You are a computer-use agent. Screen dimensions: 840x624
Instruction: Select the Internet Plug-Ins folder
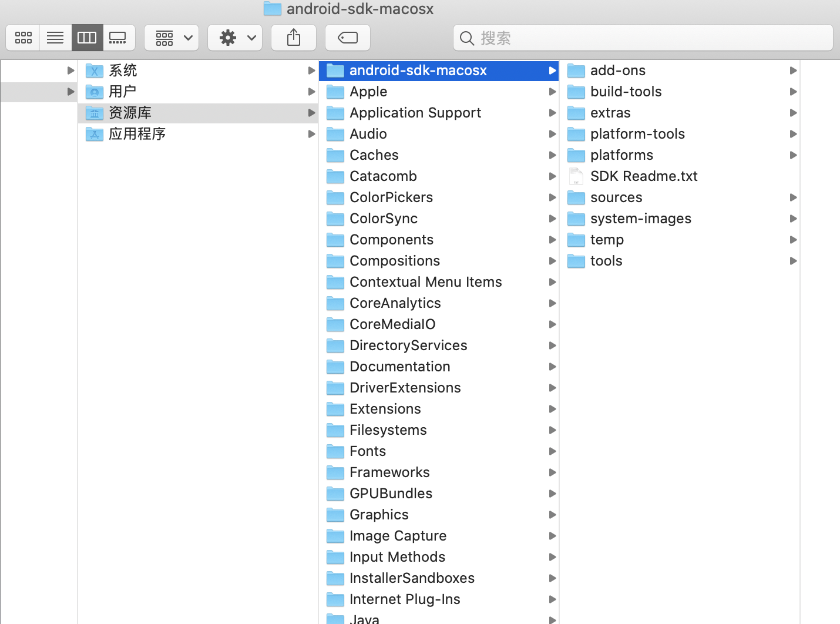pos(439,599)
